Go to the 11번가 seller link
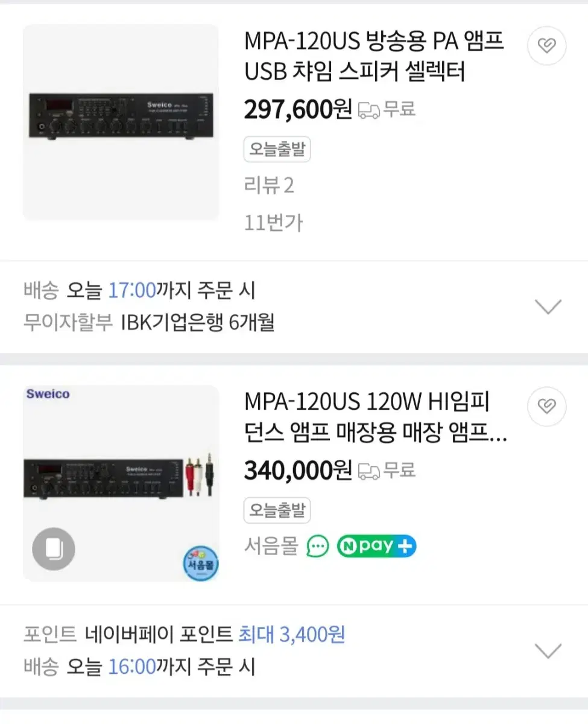 point(273,223)
